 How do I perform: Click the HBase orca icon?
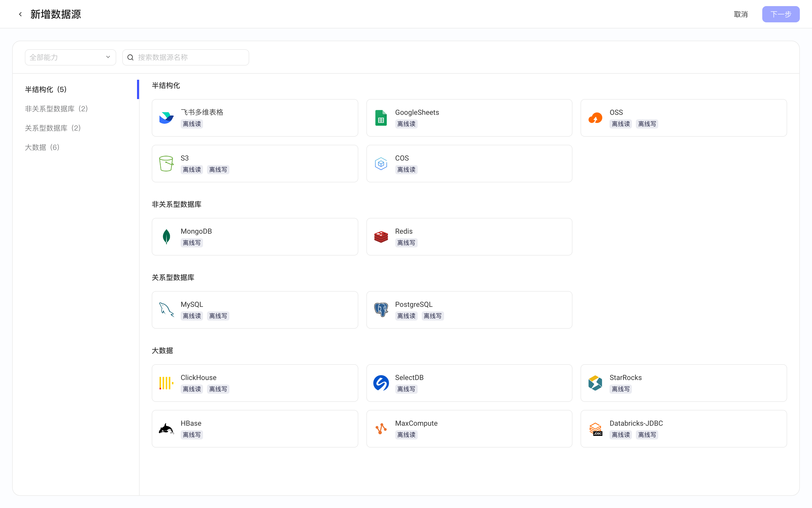pyautogui.click(x=166, y=429)
